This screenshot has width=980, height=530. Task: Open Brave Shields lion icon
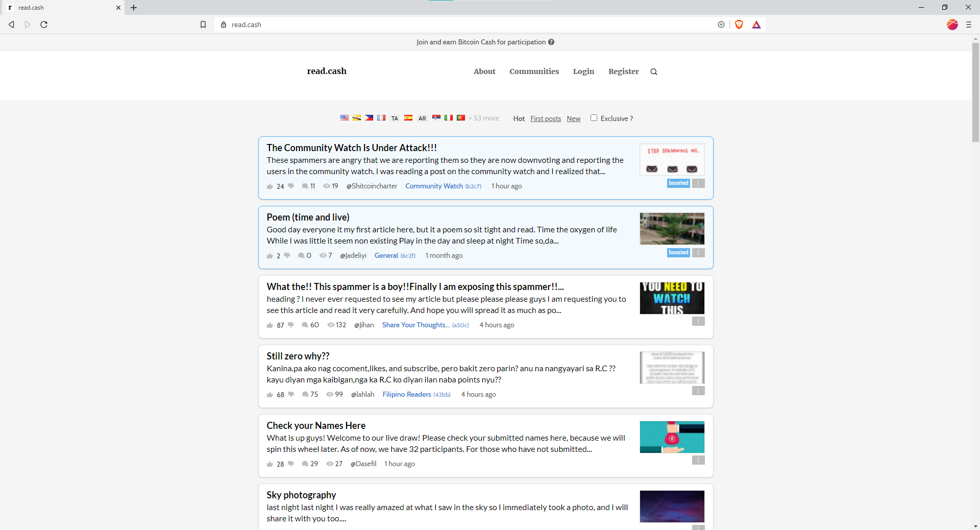(x=739, y=25)
